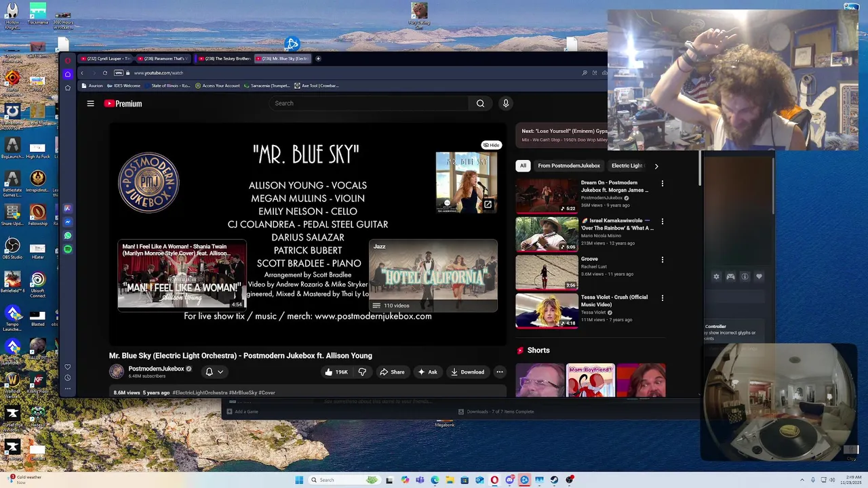Switch to the Cyndi Lauper browser tab
This screenshot has width=868, height=488.
tap(105, 58)
